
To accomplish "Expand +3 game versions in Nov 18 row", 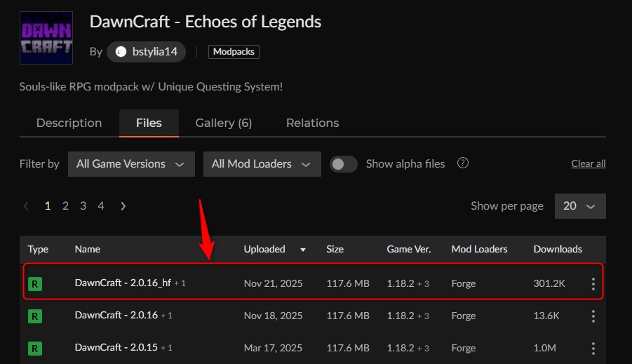I will 423,316.
